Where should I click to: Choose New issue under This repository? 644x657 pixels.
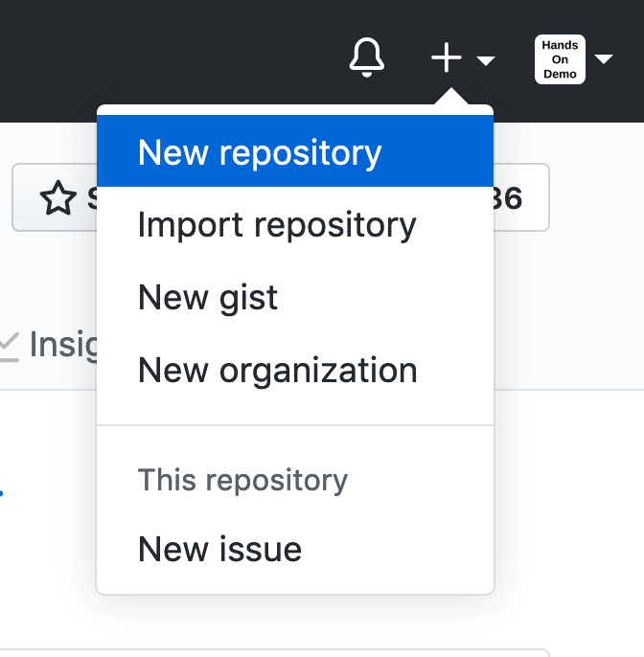295,549
